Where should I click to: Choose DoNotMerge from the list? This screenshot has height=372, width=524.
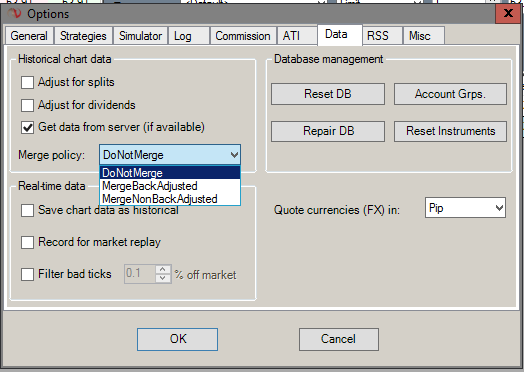tap(170, 173)
